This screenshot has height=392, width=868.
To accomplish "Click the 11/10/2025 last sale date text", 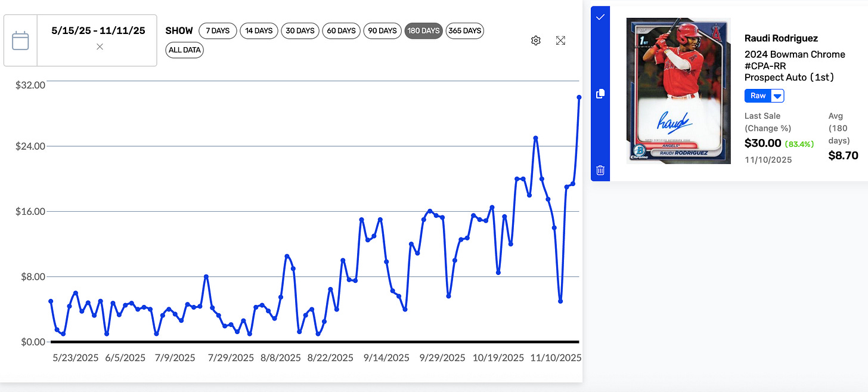I will pos(768,160).
